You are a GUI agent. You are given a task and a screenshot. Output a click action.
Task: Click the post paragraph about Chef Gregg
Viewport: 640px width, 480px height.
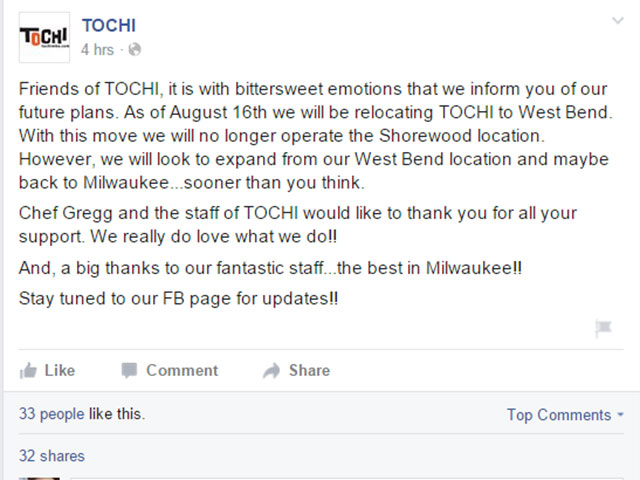298,225
